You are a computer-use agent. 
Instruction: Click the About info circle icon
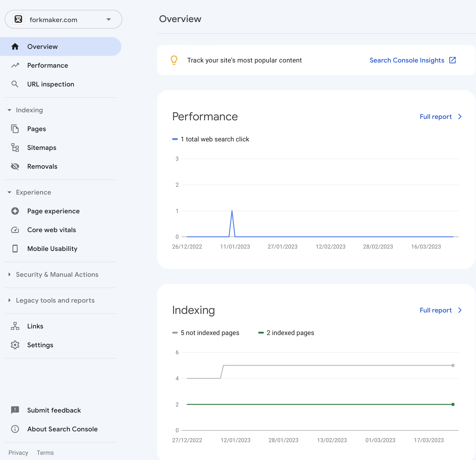[x=15, y=429]
